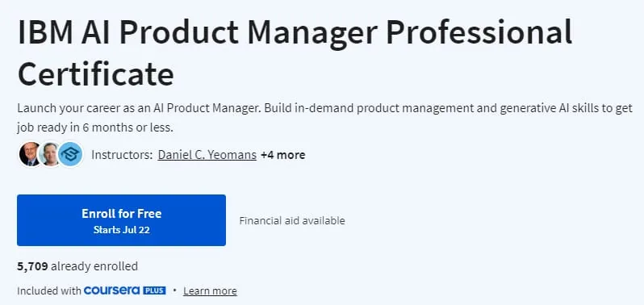The height and width of the screenshot is (305, 644).
Task: Click the Launch your career description text
Action: click(325, 118)
